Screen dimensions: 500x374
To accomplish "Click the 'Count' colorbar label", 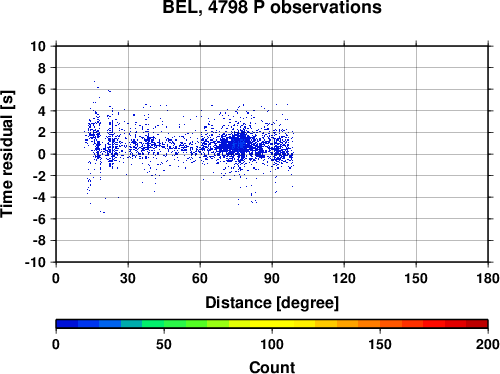I will coord(272,367).
